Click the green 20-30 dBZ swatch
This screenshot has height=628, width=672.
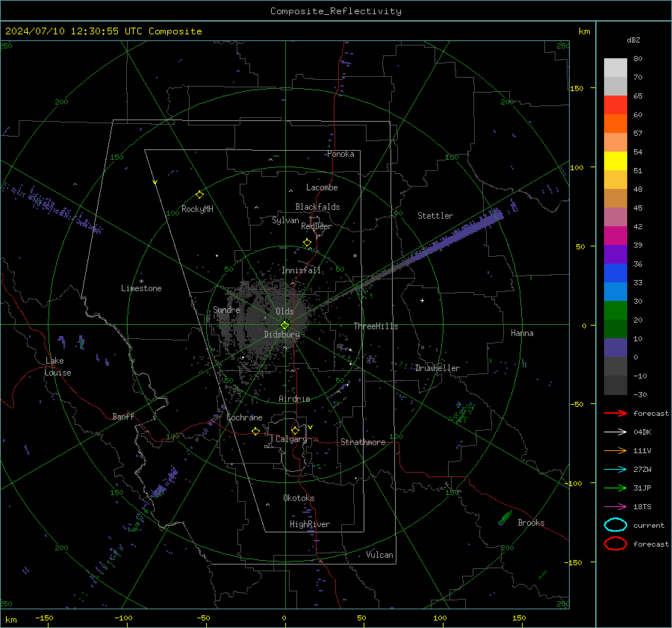click(x=615, y=311)
